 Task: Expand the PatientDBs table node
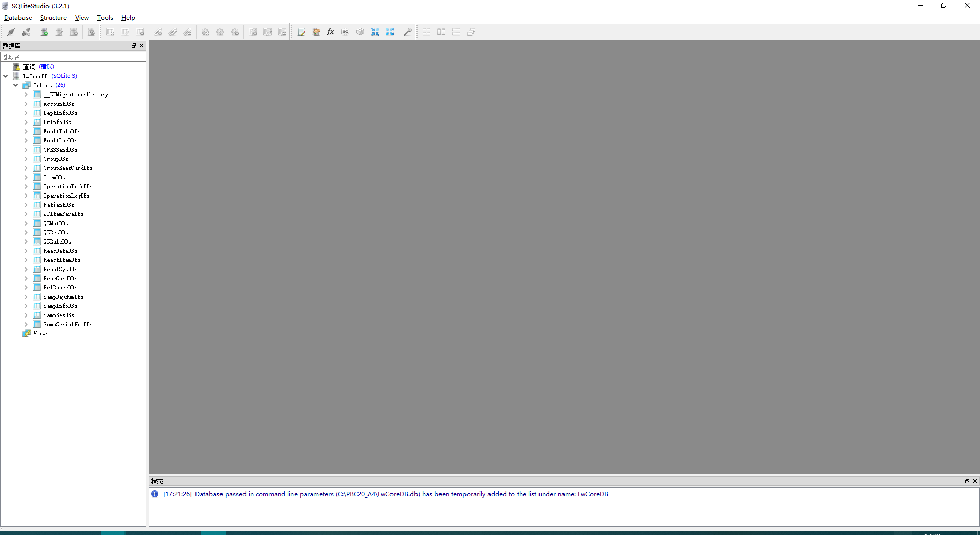(x=26, y=205)
